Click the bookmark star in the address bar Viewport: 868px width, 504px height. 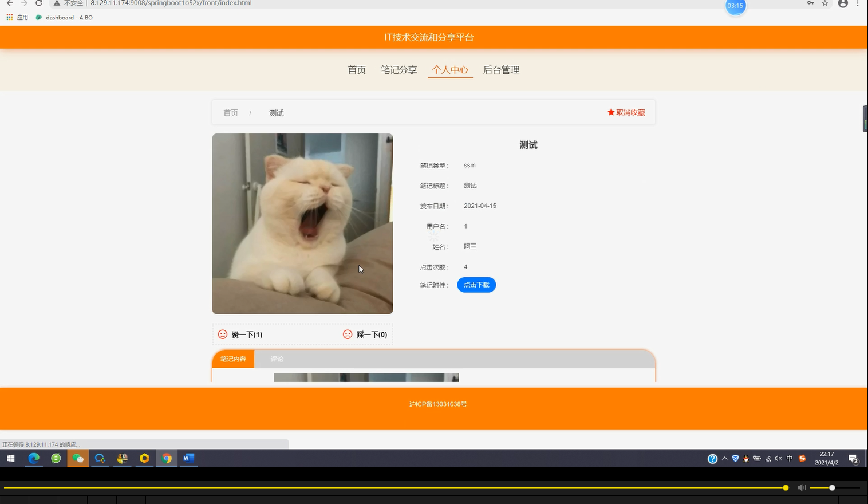[824, 3]
